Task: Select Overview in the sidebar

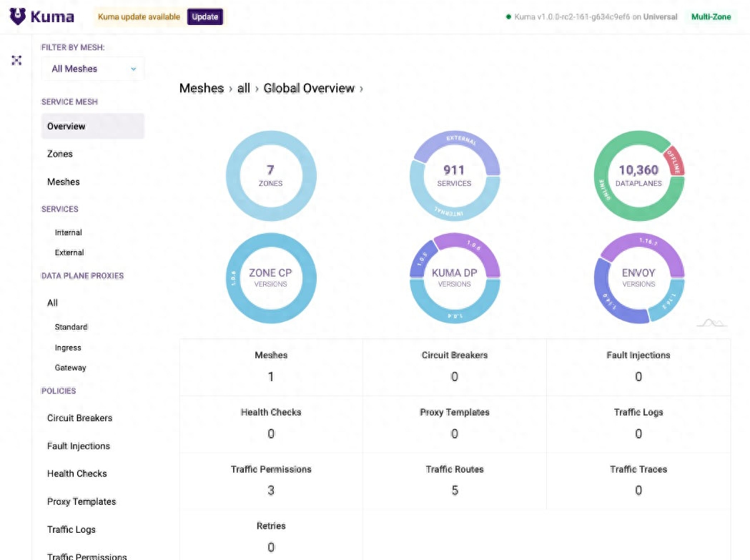Action: point(93,127)
